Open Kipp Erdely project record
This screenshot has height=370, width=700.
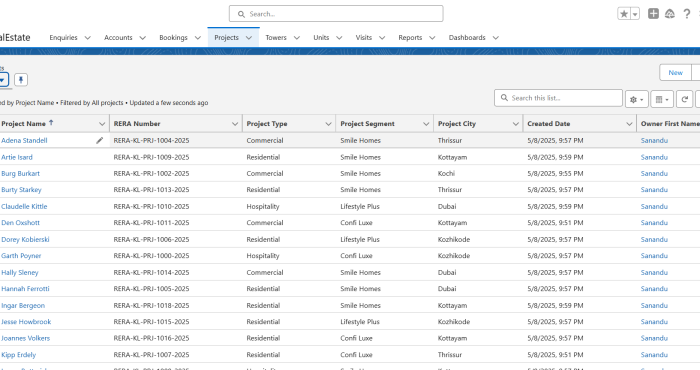click(19, 355)
